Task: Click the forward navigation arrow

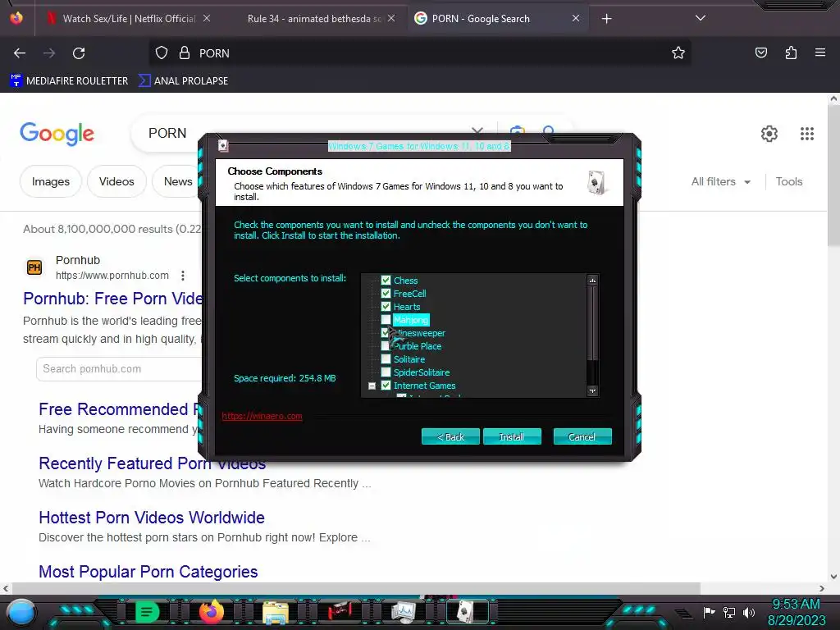Action: pyautogui.click(x=49, y=53)
